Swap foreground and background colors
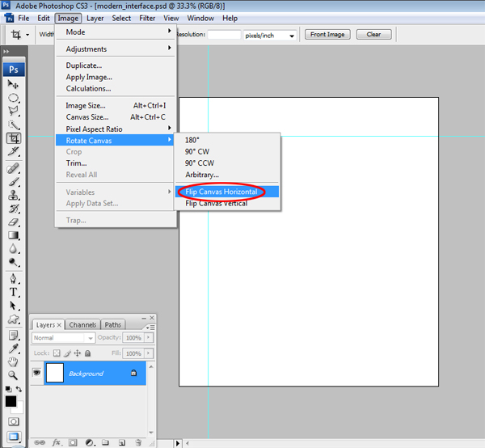The image size is (485, 448). pos(19,389)
